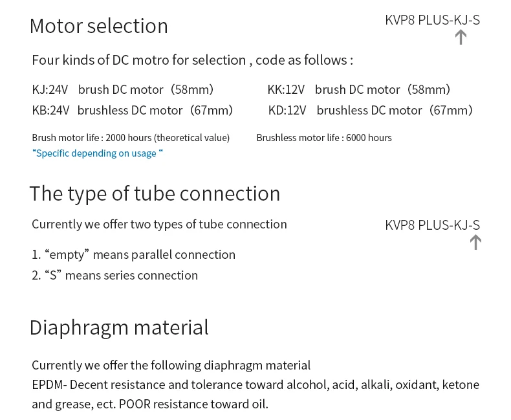This screenshot has height=420, width=511.
Task: Click the arrow under KJ motor code
Action: [461, 37]
